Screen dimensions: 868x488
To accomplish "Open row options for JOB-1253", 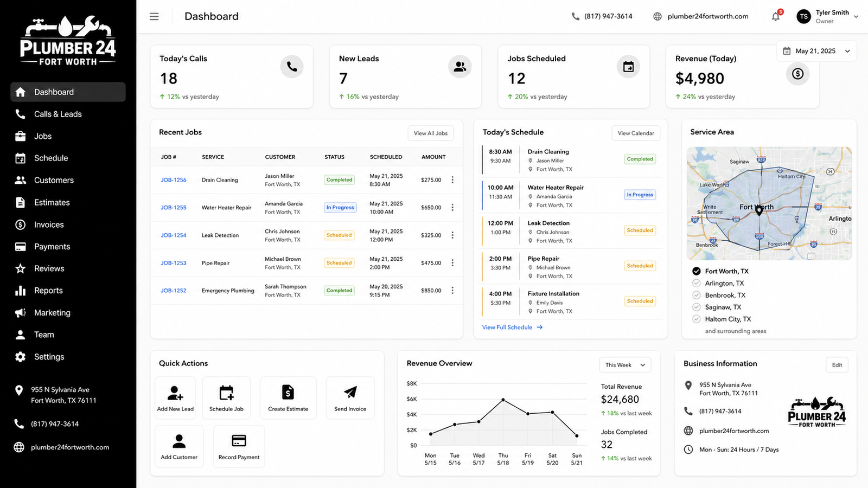I will (x=452, y=263).
